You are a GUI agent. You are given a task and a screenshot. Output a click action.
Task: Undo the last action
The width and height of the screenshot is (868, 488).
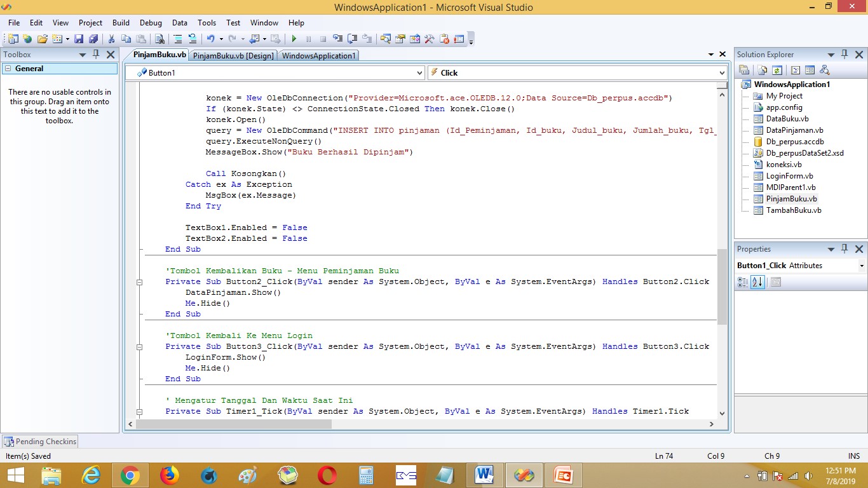[x=210, y=39]
